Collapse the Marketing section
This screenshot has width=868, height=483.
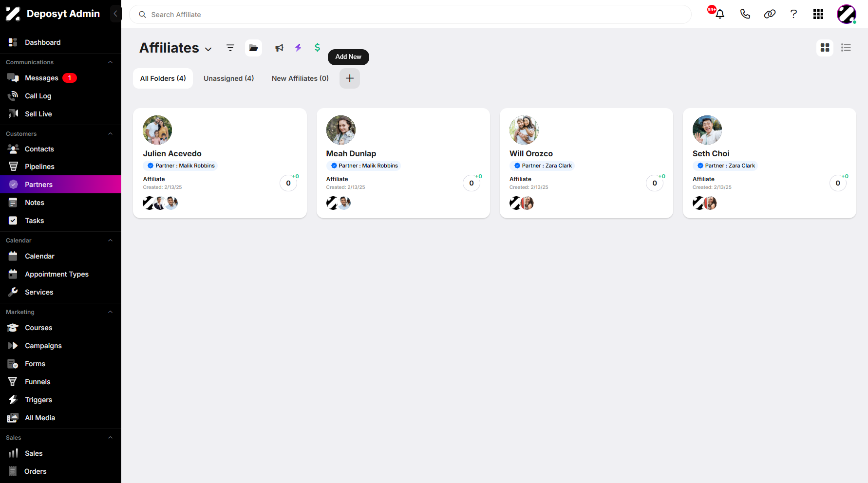[110, 312]
